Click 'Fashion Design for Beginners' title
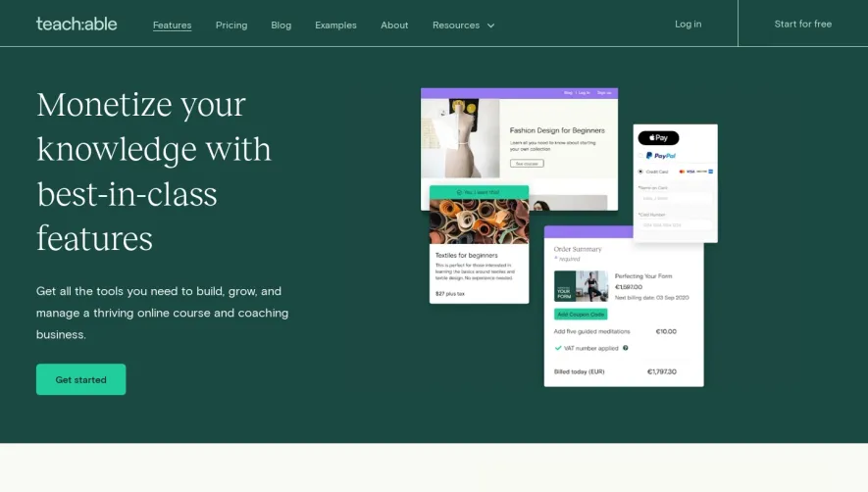The width and height of the screenshot is (868, 492). coord(557,130)
